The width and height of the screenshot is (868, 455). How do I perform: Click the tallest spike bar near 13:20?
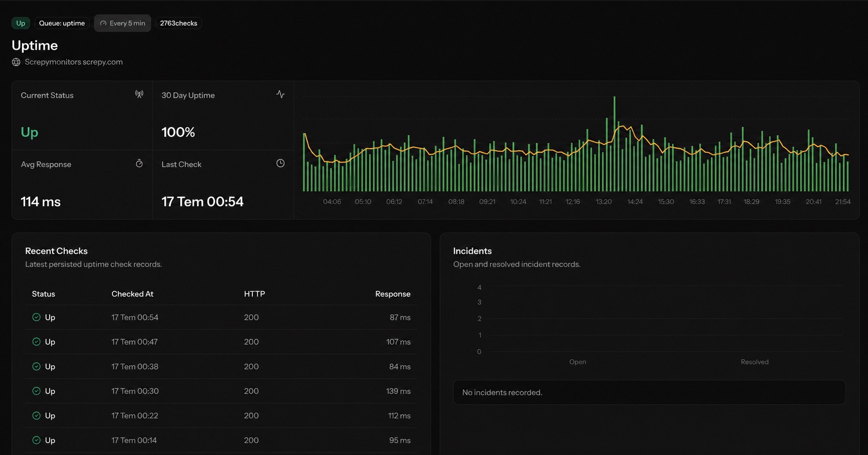[x=614, y=144]
